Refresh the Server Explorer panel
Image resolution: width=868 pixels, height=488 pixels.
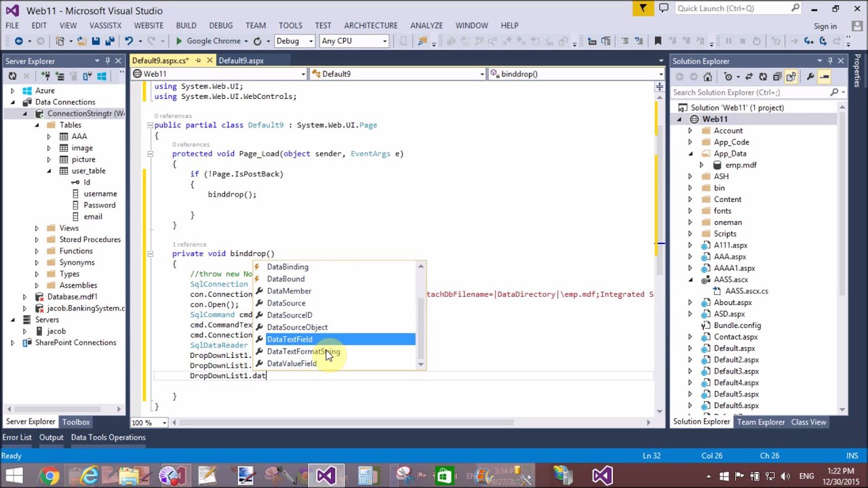[13, 76]
